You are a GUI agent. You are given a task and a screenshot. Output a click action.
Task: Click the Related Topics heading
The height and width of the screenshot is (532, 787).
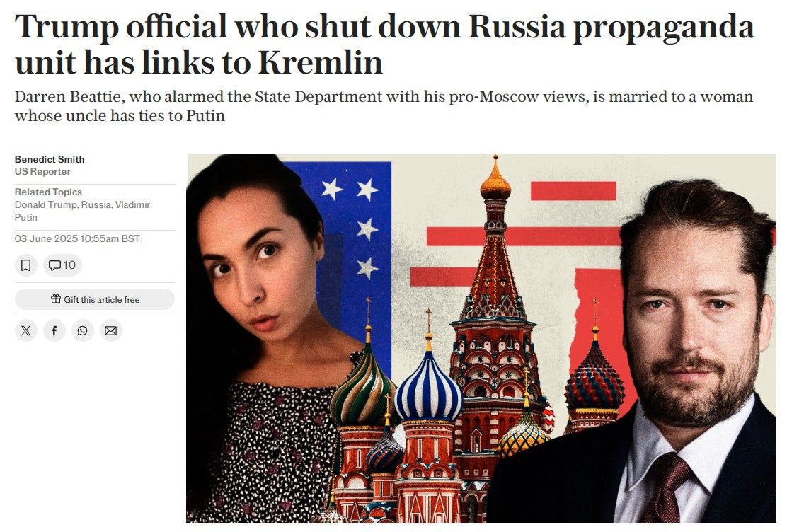(x=48, y=192)
